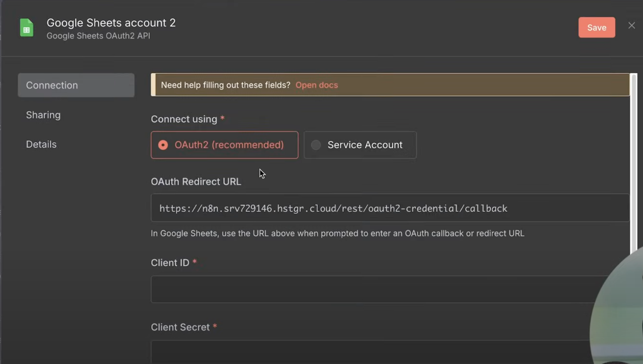The image size is (643, 364).
Task: Click the credential name Google Sheets account 2
Action: tap(111, 23)
